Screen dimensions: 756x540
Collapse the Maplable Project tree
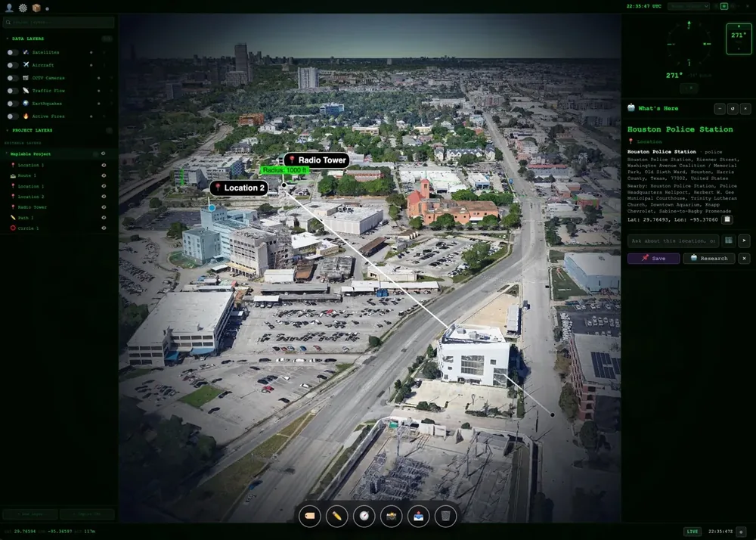[x=6, y=154]
